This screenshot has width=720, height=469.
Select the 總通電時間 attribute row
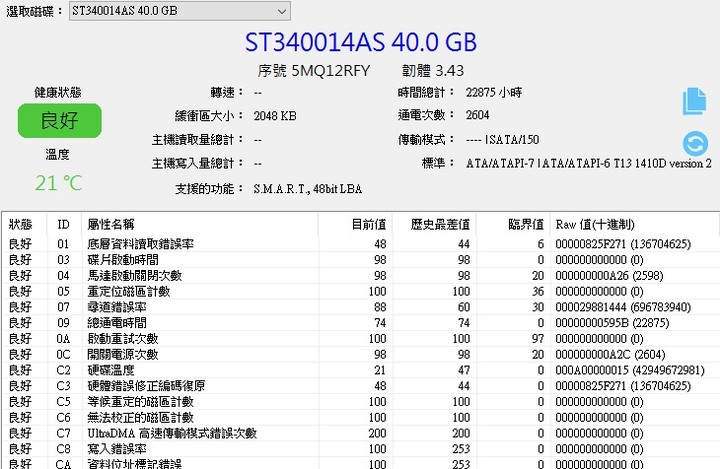click(x=361, y=323)
